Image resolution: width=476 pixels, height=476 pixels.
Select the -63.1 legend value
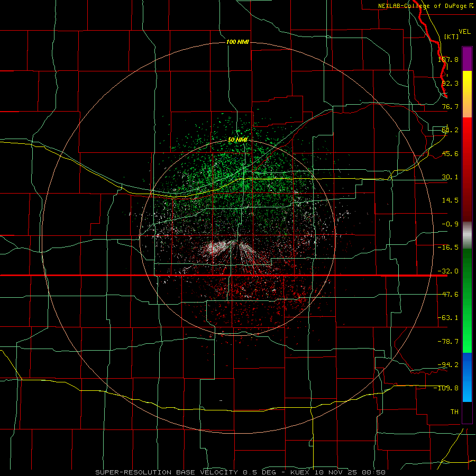click(448, 318)
